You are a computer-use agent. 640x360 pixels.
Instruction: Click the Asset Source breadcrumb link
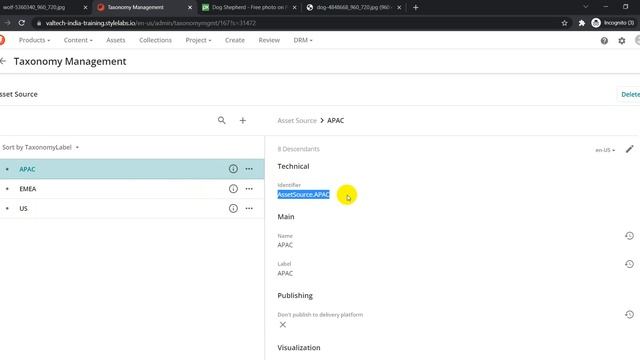tap(297, 120)
